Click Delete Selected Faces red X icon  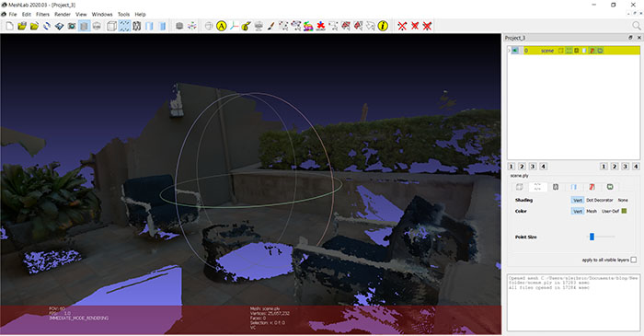coord(415,26)
